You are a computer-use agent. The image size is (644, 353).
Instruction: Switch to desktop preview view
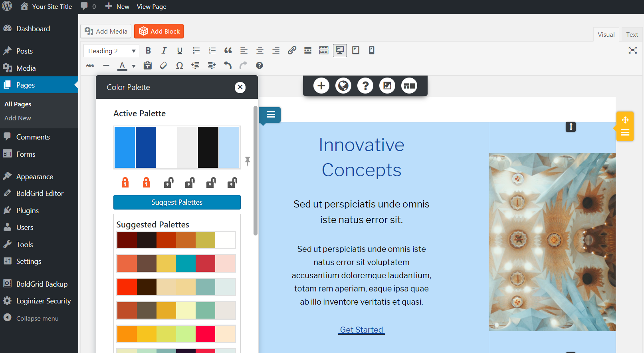(340, 50)
